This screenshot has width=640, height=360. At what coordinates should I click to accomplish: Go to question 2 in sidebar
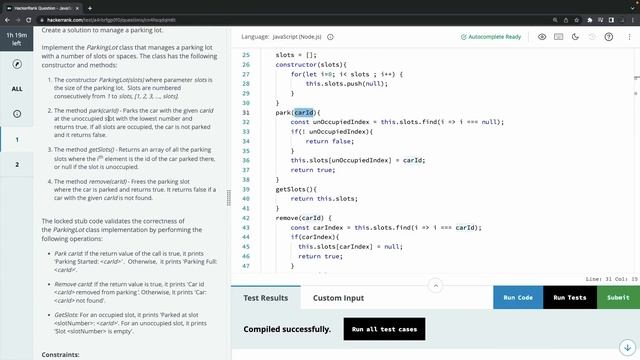17,164
